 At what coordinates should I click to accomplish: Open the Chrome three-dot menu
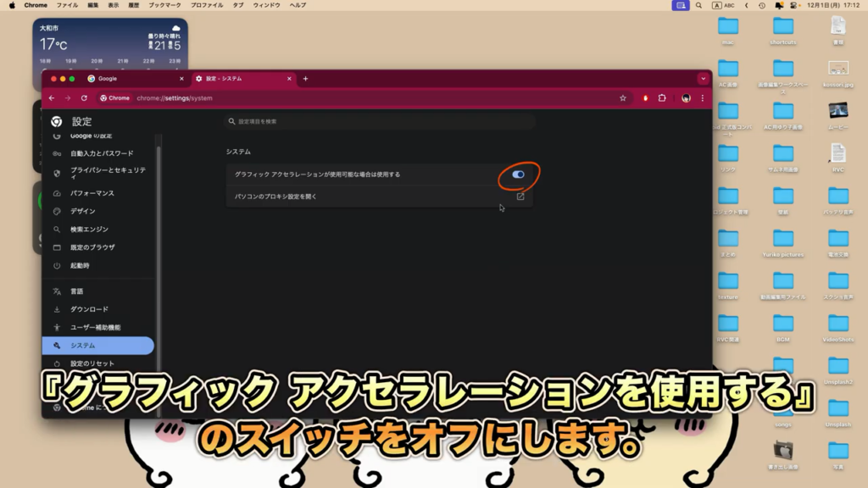point(702,98)
